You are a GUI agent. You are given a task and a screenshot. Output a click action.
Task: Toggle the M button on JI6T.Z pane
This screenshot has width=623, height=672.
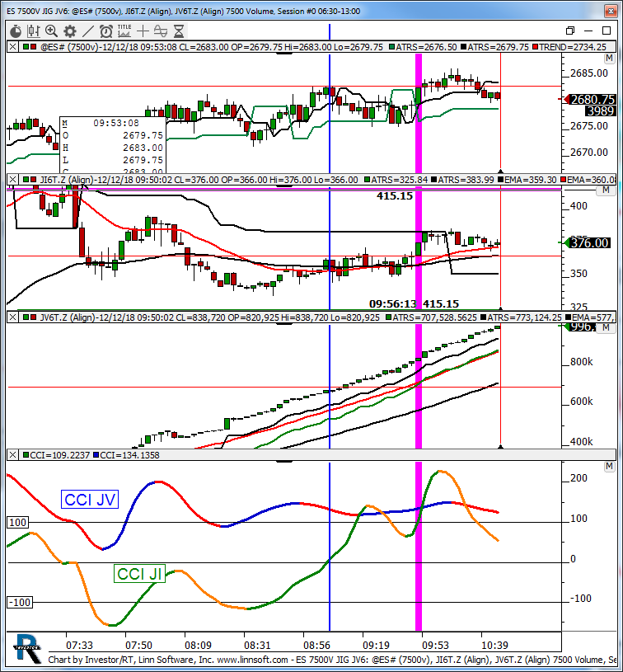coord(609,191)
